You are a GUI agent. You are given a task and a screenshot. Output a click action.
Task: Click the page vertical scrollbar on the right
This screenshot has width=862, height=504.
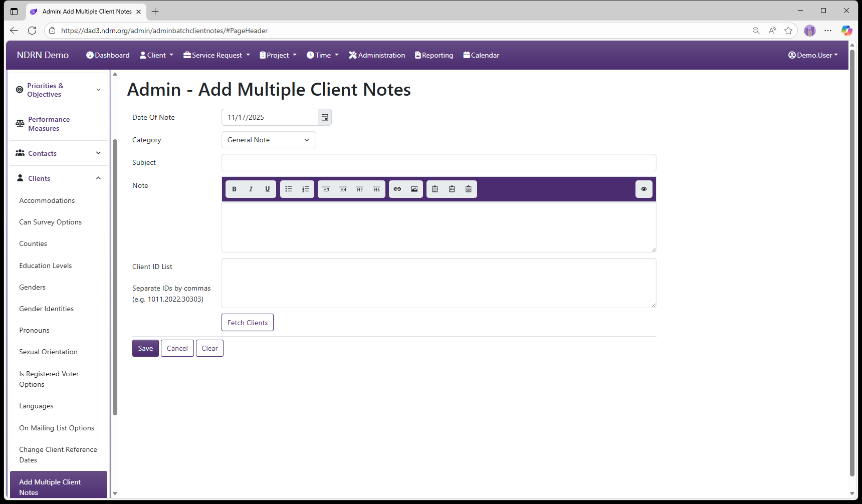852,263
